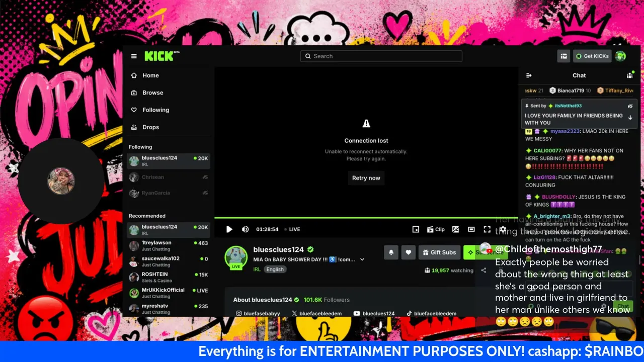Open the leaderboard icon beside Get KICKs
This screenshot has width=644, height=362.
pos(563,56)
